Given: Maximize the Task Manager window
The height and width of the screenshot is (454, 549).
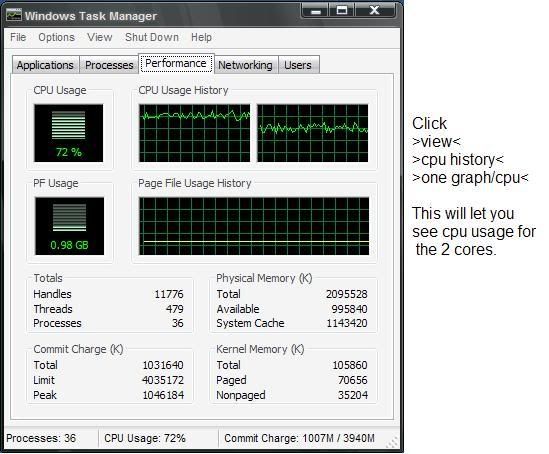Looking at the screenshot, I should pyautogui.click(x=342, y=11).
